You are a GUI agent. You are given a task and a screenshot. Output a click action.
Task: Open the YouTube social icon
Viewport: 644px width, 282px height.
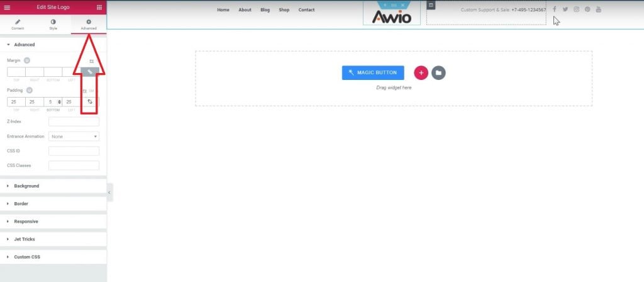coord(598,9)
